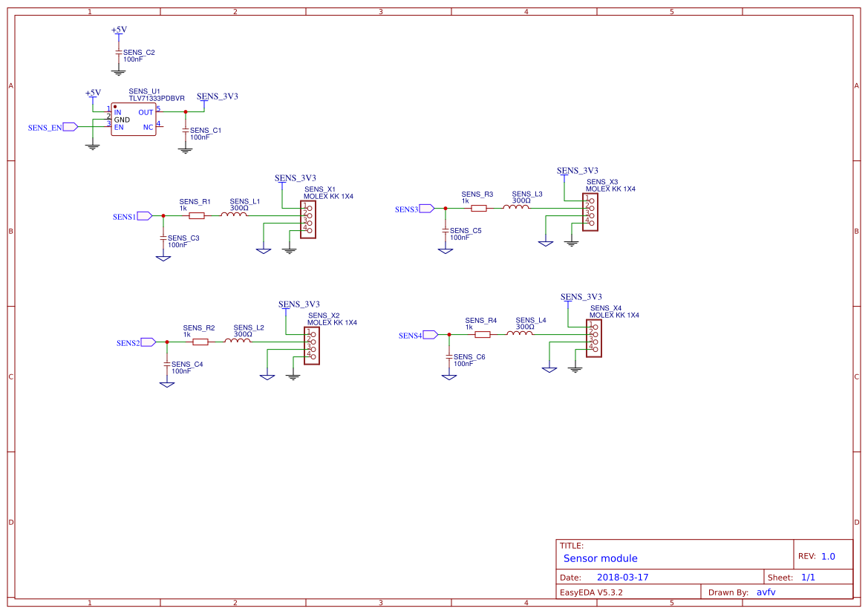The width and height of the screenshot is (868, 614).
Task: Click the SENS_X4 Molex connector symbol
Action: [x=594, y=338]
